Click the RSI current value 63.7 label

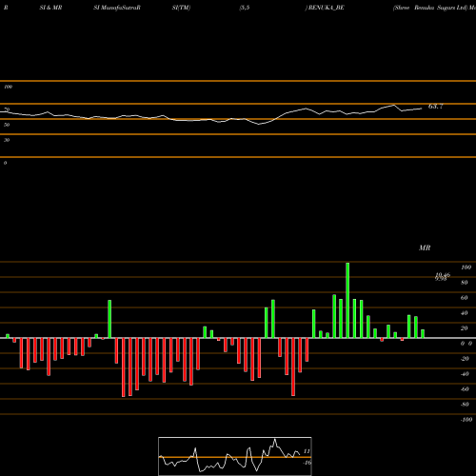click(435, 107)
